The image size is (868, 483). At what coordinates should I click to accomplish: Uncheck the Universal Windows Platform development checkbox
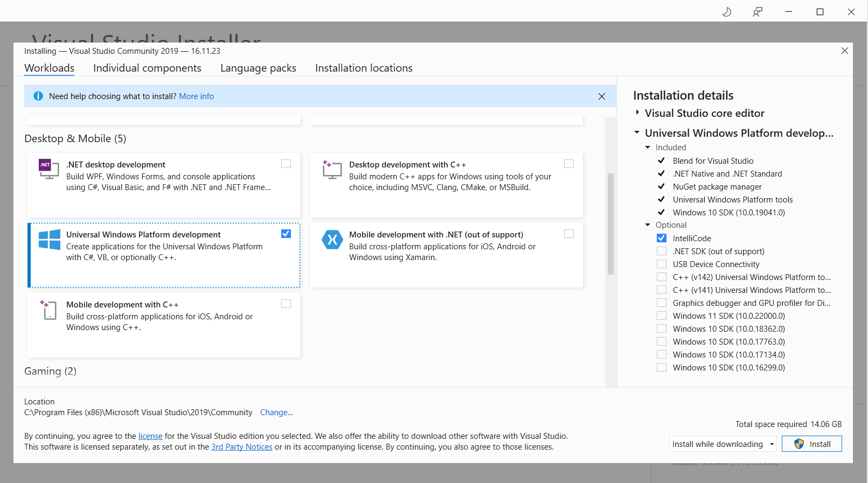click(x=286, y=234)
